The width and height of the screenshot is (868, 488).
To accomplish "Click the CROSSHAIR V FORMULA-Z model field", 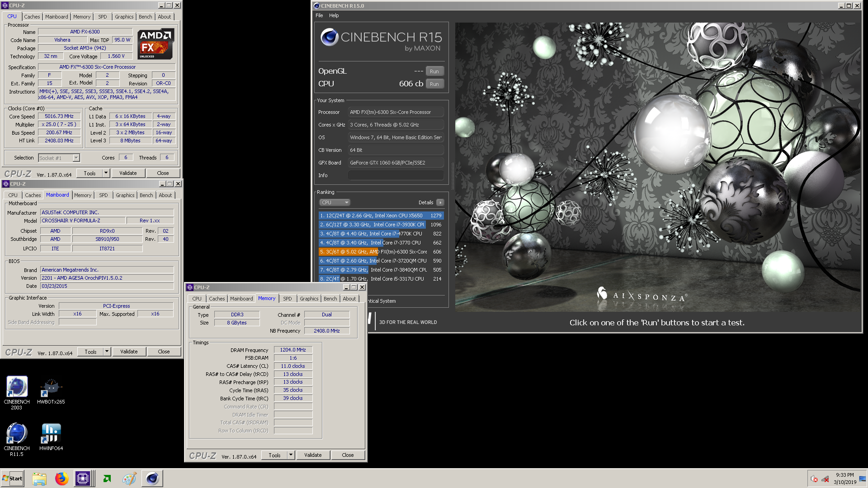I will tap(83, 221).
